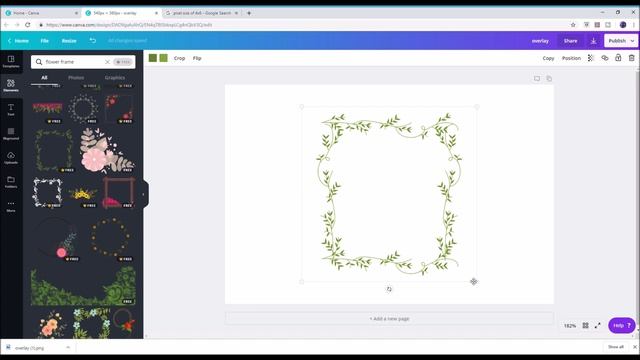
Task: Click the Copy button
Action: click(x=548, y=58)
